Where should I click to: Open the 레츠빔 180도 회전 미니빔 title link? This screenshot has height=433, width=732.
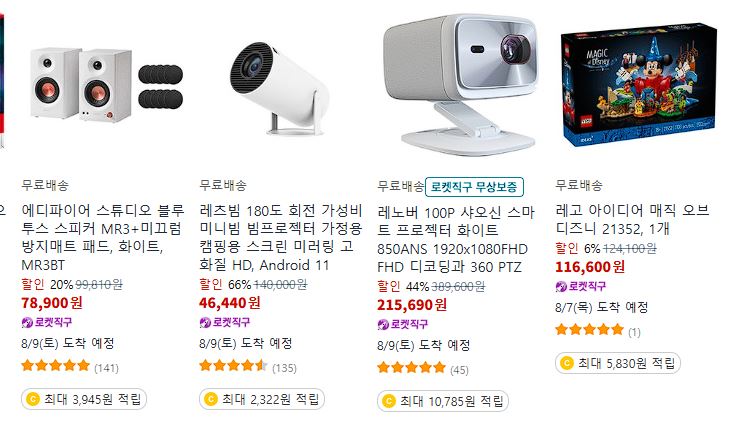tap(280, 237)
